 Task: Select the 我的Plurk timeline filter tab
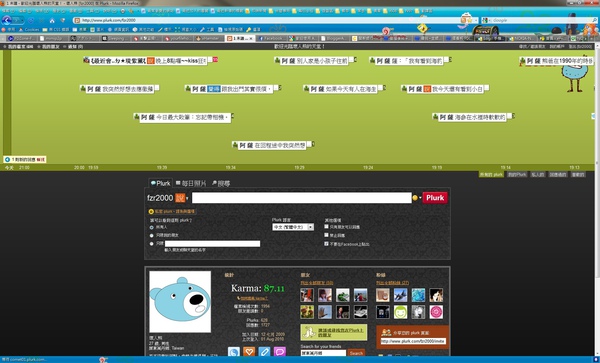[x=517, y=174]
